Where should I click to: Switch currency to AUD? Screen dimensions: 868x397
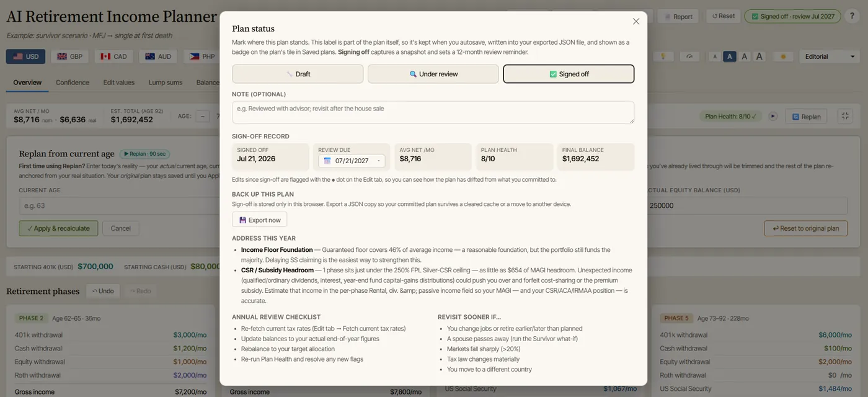coord(158,56)
